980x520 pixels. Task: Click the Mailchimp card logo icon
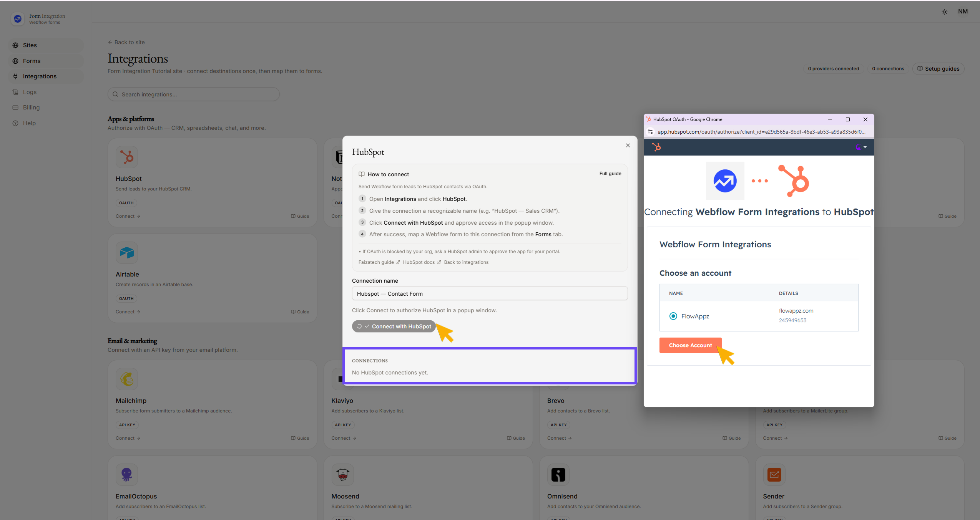tap(127, 379)
